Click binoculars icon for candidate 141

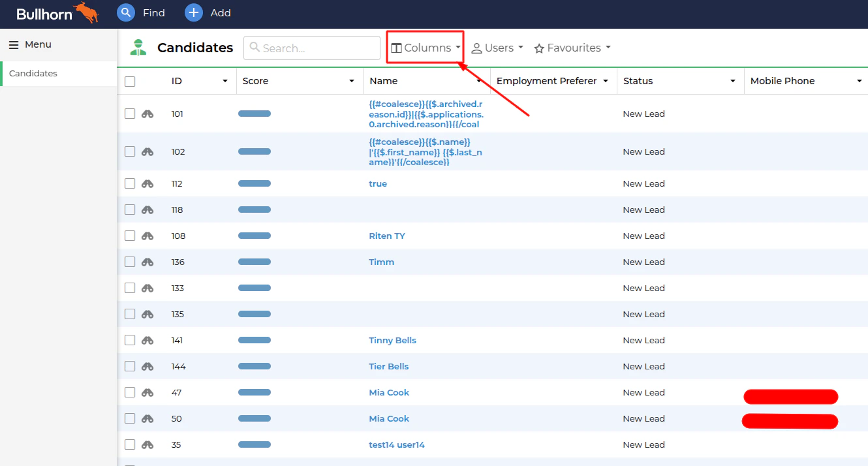click(x=147, y=340)
